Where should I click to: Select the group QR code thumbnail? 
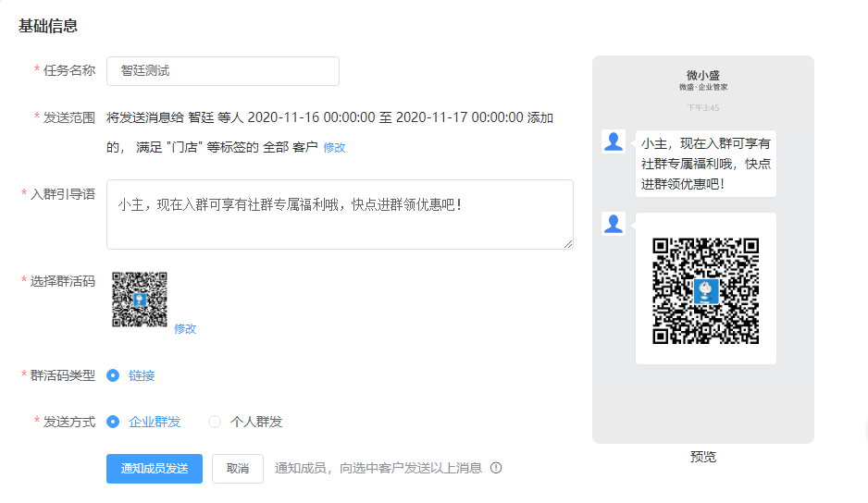(140, 300)
